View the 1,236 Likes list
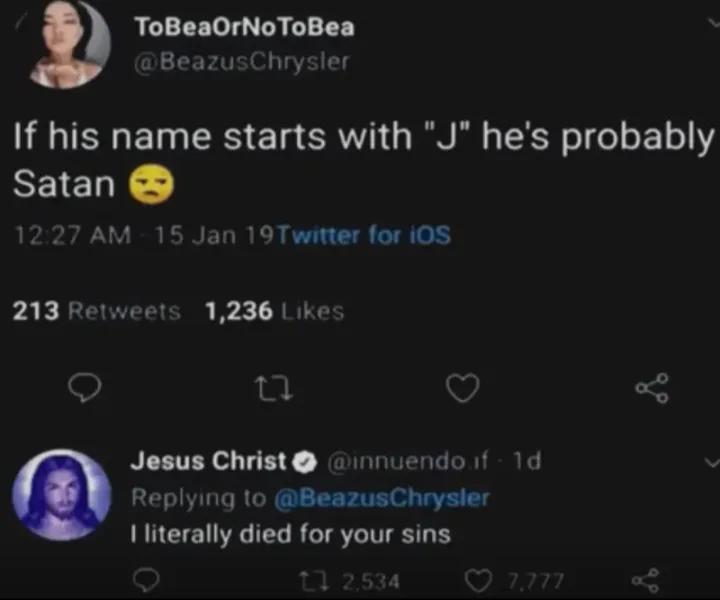The height and width of the screenshot is (600, 720). coord(274,311)
